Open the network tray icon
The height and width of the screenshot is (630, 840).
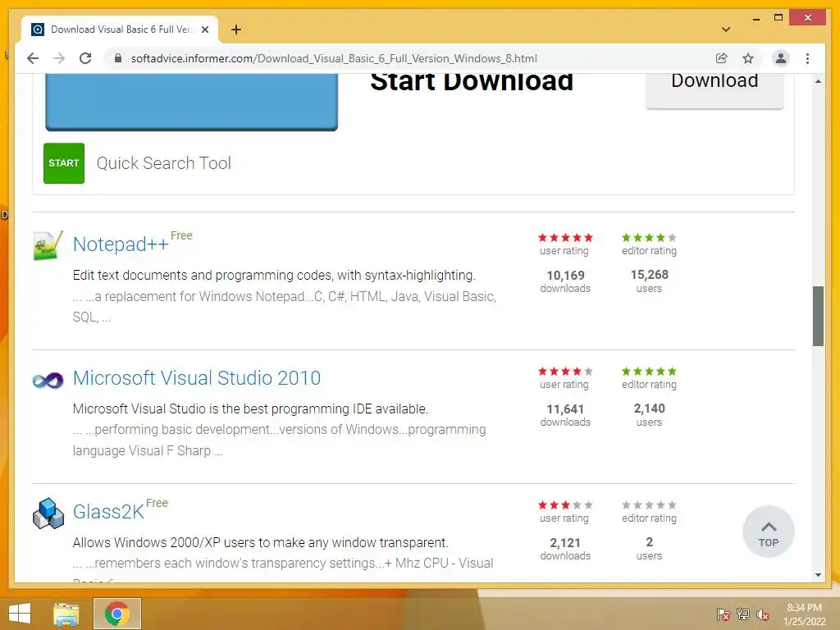coord(743,614)
